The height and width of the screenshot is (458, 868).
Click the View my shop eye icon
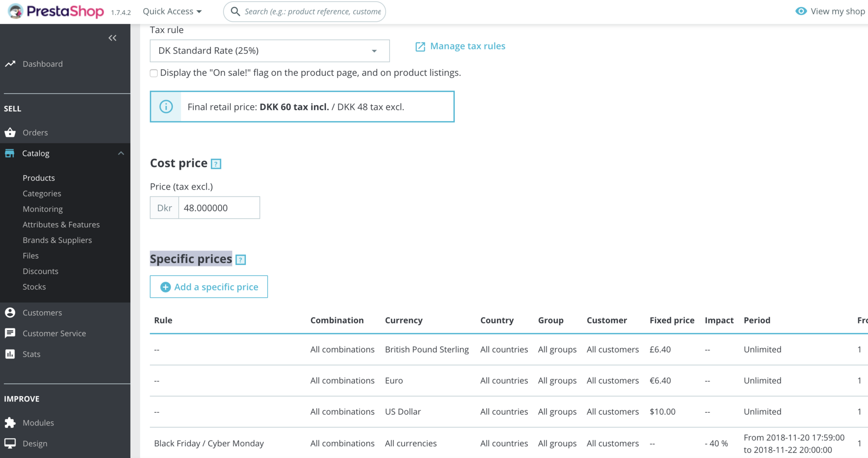801,11
